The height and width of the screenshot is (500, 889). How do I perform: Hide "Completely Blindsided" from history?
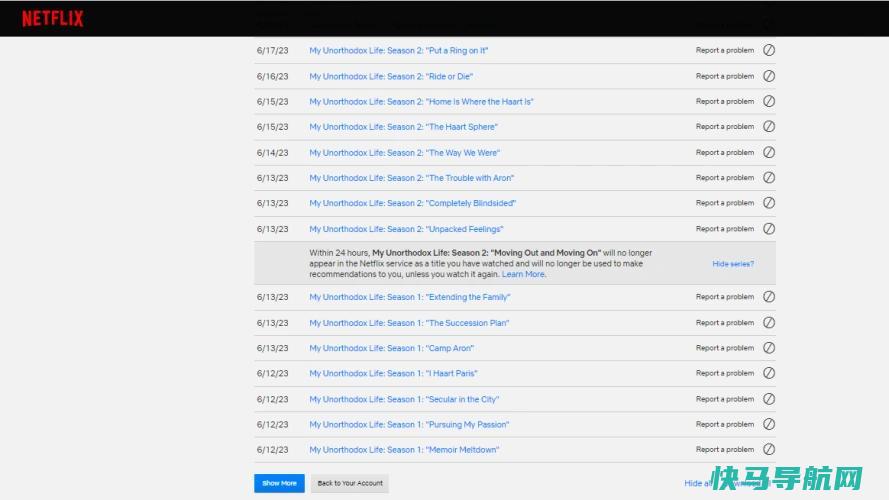(x=769, y=203)
